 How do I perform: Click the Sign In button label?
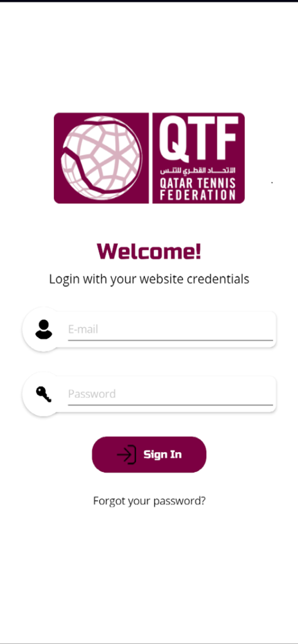163,455
